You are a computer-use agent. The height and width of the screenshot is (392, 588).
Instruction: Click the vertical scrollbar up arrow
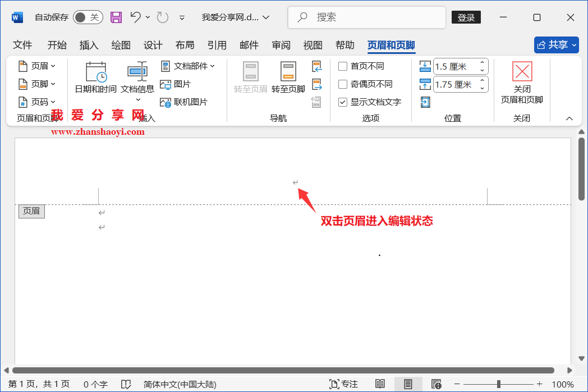[581, 132]
